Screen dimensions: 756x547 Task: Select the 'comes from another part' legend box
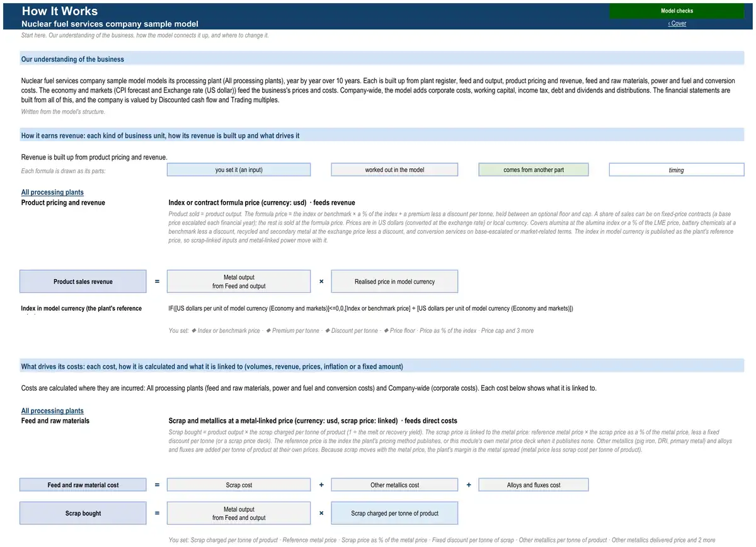click(534, 170)
